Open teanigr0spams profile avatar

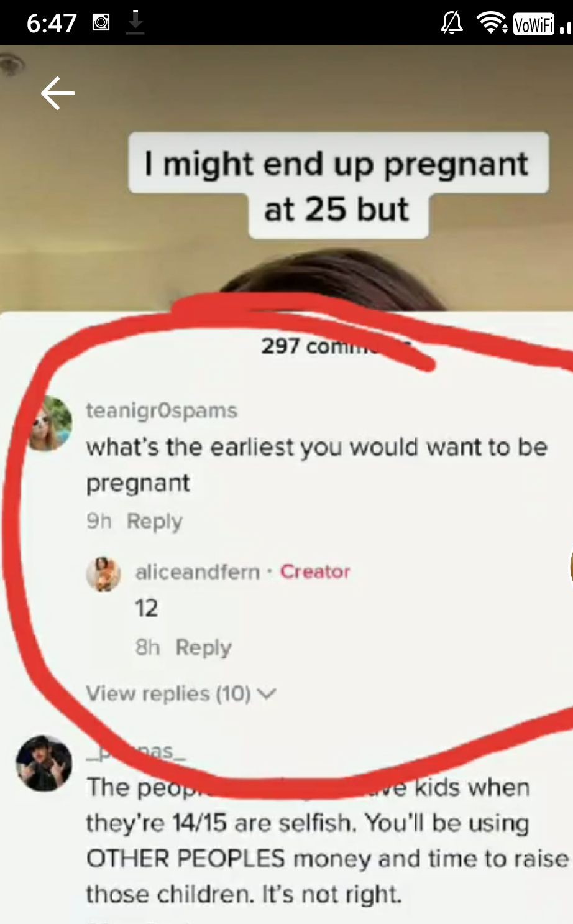[x=49, y=423]
